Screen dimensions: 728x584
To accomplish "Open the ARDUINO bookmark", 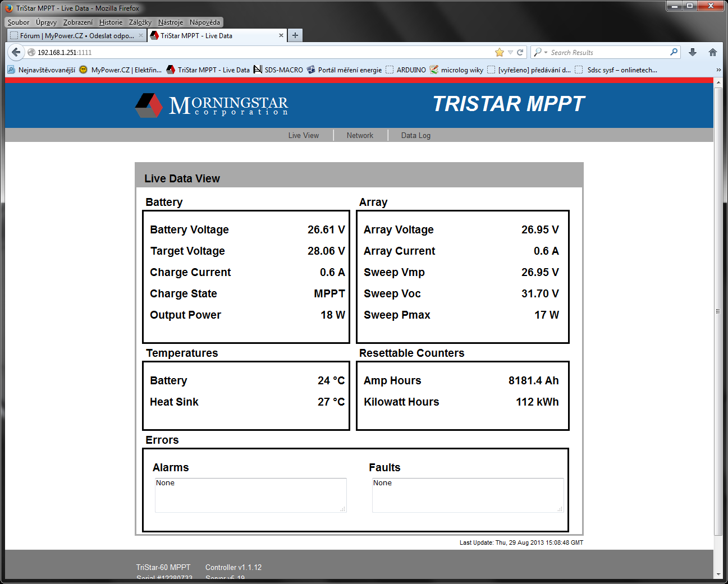I will pyautogui.click(x=406, y=70).
